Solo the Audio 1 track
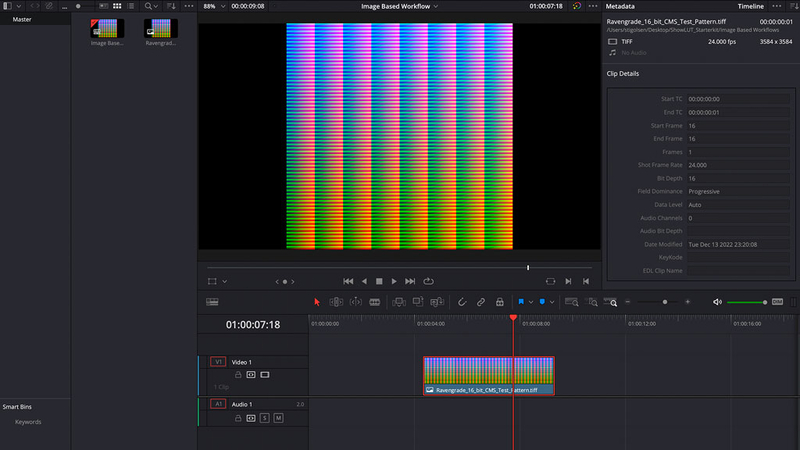 [265, 417]
